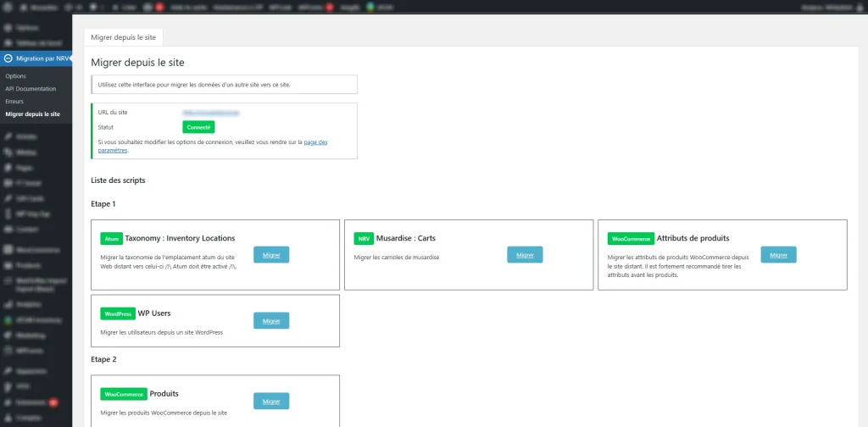Click the product attributes recommendation description
The width and height of the screenshot is (868, 427).
(678, 266)
